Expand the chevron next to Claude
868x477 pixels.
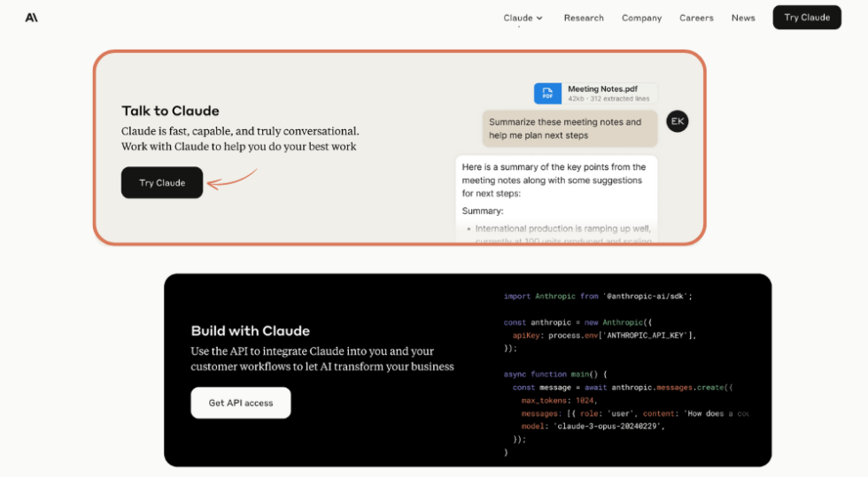539,18
